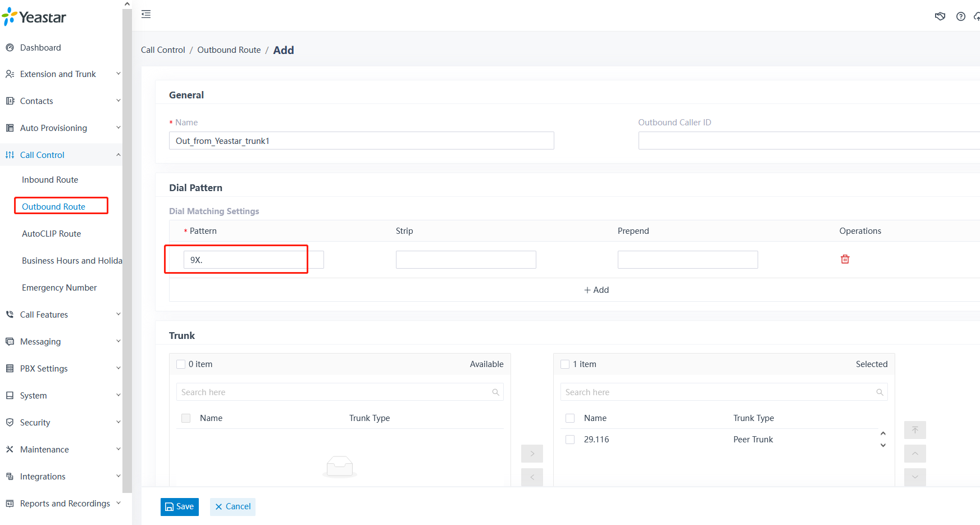
Task: Open help via the question mark icon
Action: 960,16
